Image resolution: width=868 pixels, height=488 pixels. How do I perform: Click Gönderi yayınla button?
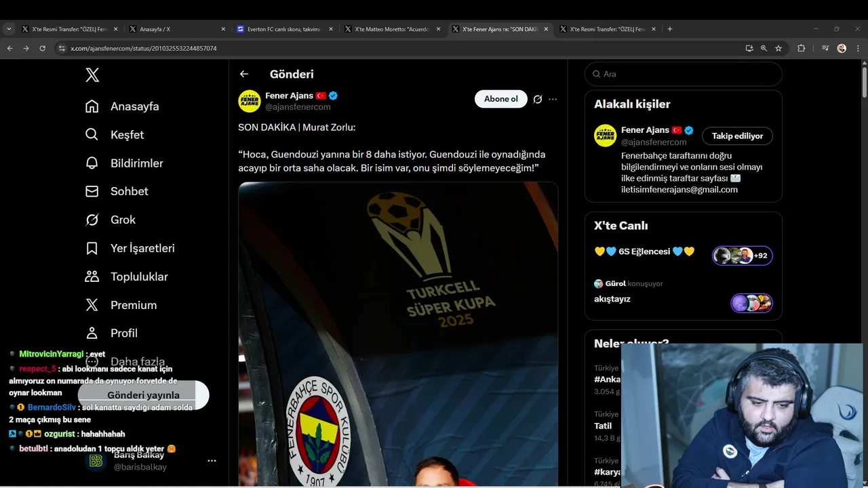coord(143,395)
